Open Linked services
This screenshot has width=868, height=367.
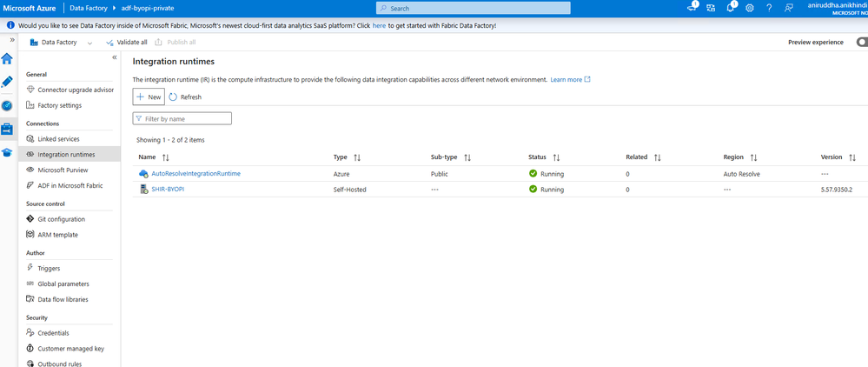53,138
